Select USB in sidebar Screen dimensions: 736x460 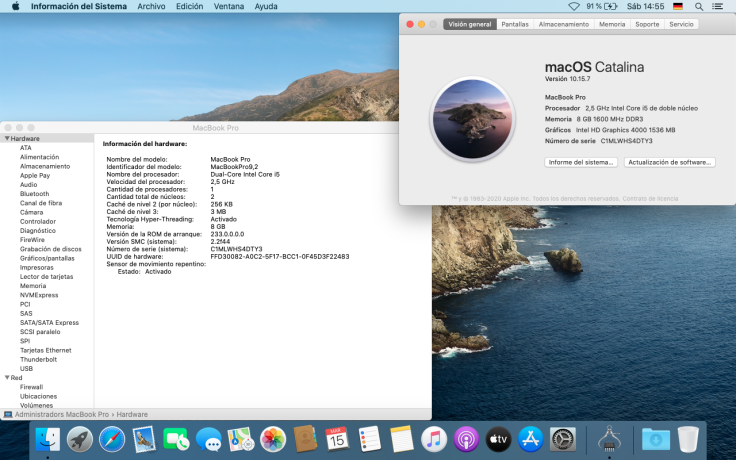coord(26,368)
